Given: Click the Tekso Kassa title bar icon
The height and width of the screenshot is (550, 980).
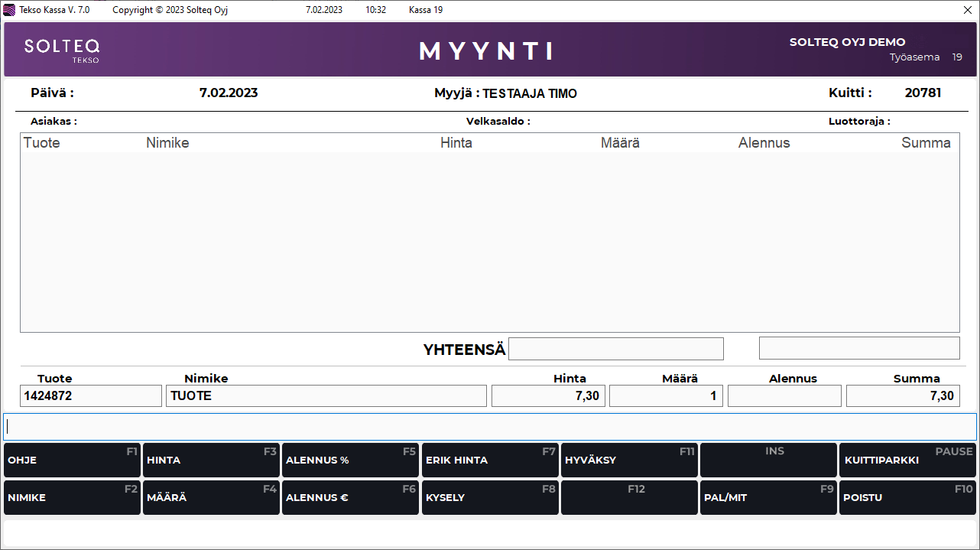Looking at the screenshot, I should [10, 10].
